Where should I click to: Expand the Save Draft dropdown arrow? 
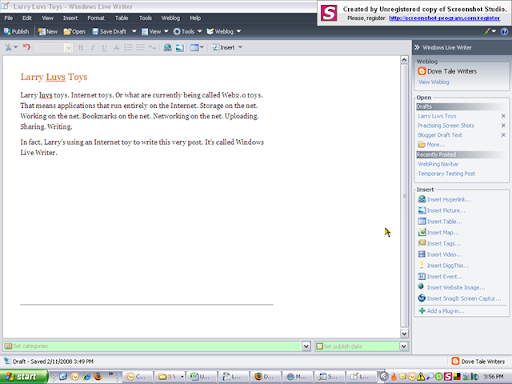134,31
